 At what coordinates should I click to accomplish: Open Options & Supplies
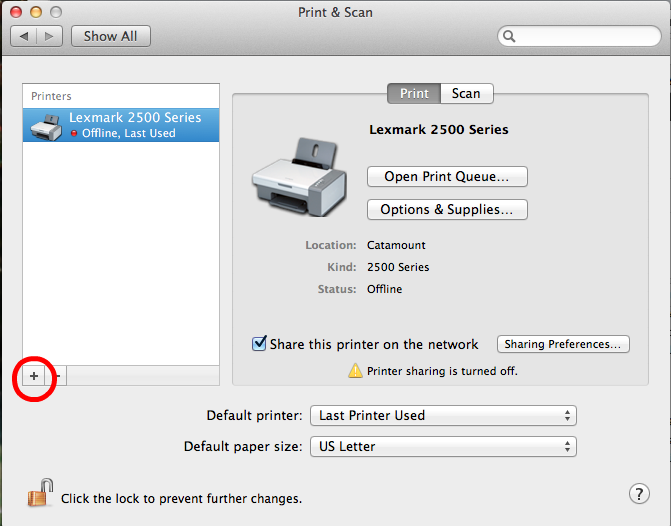(447, 209)
